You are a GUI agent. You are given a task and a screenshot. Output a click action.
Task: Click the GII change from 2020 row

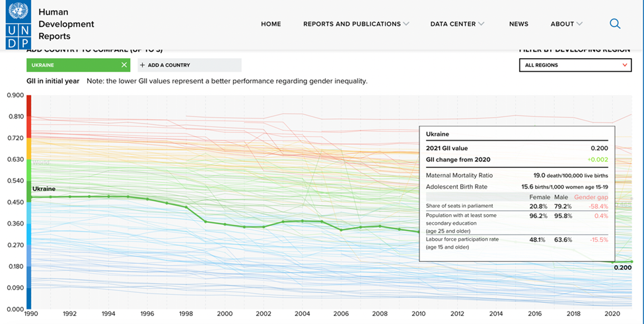(517, 159)
